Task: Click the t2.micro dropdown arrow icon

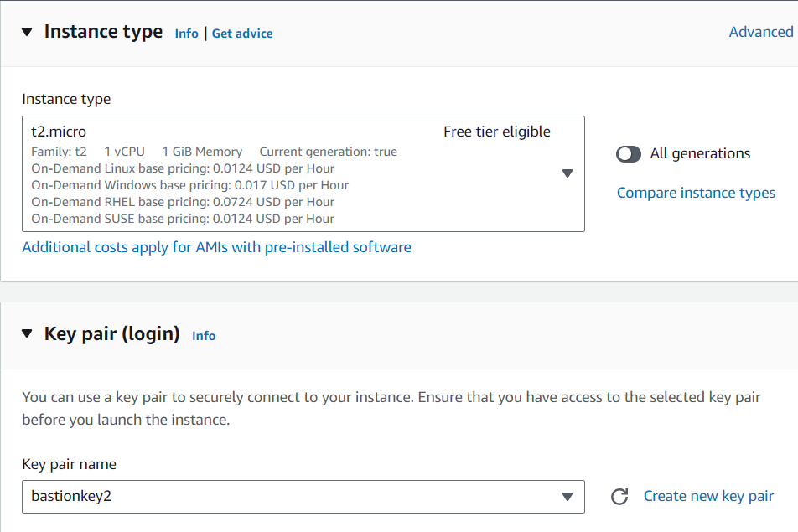Action: click(567, 173)
